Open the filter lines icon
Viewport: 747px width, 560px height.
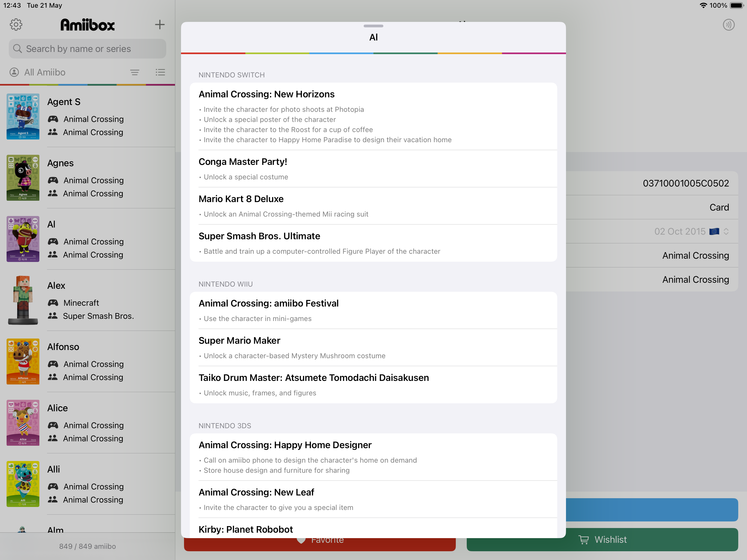coord(135,72)
